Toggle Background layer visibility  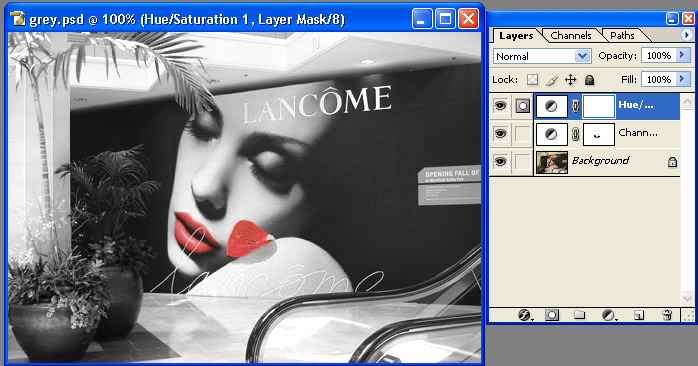tap(500, 161)
